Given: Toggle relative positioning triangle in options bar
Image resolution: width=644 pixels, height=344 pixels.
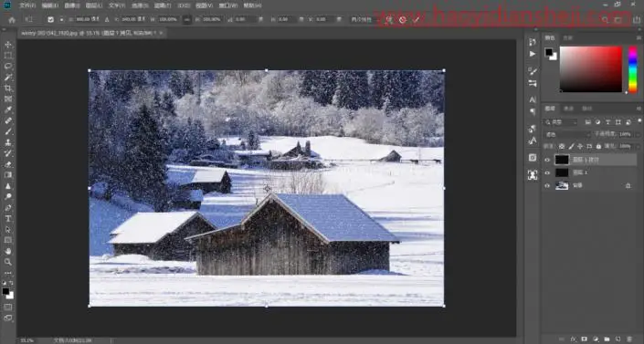Looking at the screenshot, I should coord(107,20).
